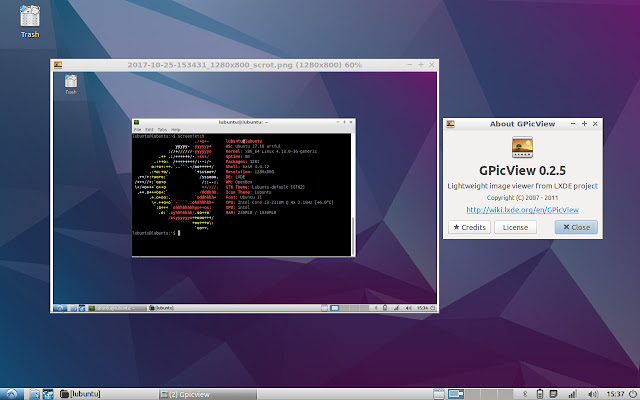
Task: Click the Close button in About dialog
Action: point(576,227)
